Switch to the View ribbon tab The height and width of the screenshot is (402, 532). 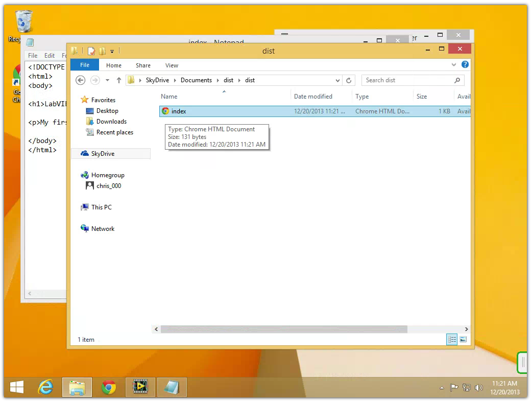click(172, 65)
